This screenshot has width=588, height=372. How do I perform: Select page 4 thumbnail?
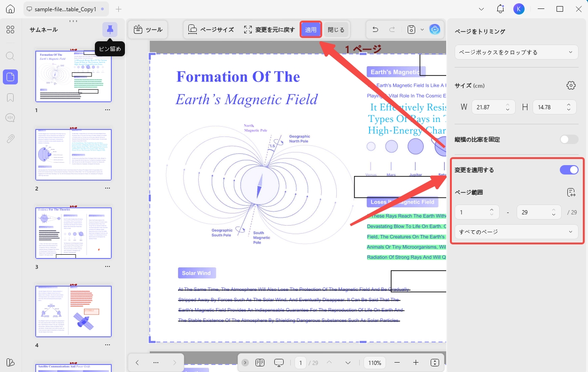(73, 311)
